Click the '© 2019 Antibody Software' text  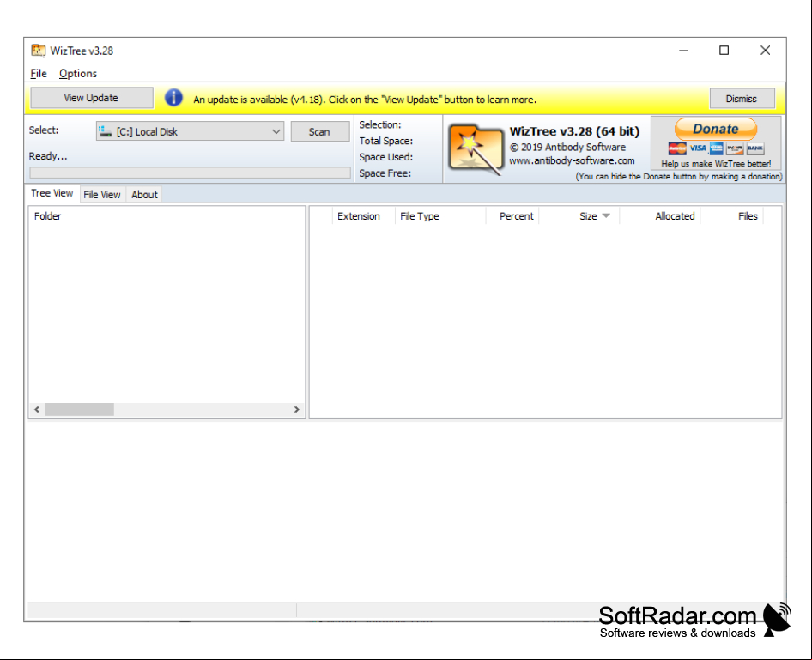[567, 147]
